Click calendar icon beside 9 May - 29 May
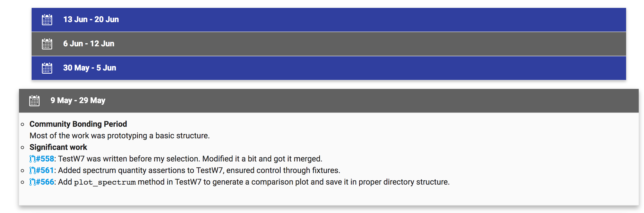644x213 pixels. click(x=34, y=101)
